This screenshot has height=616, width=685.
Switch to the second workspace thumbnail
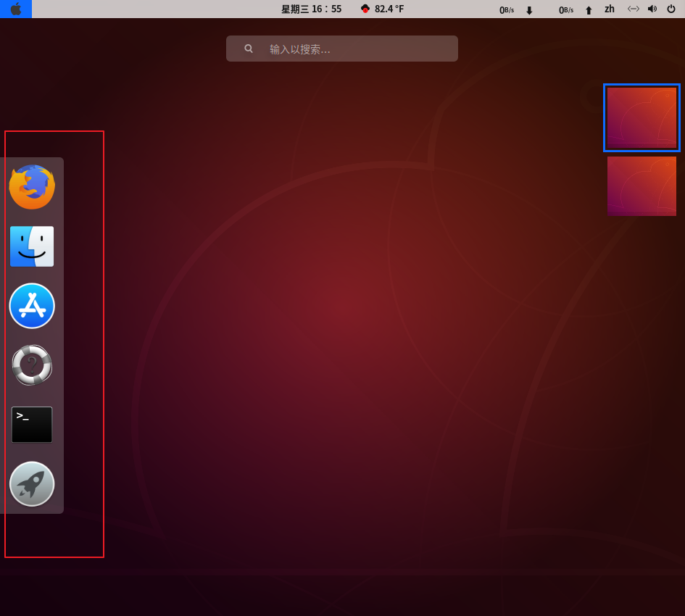point(642,186)
